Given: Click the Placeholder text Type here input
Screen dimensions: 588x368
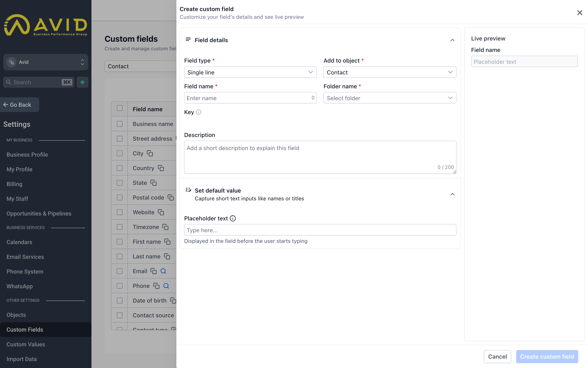Looking at the screenshot, I should pyautogui.click(x=320, y=230).
